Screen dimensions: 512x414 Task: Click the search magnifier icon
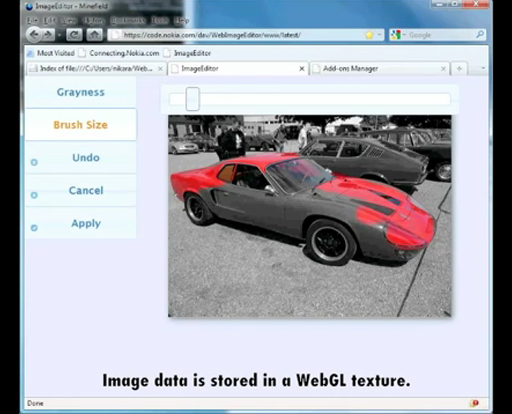(480, 34)
